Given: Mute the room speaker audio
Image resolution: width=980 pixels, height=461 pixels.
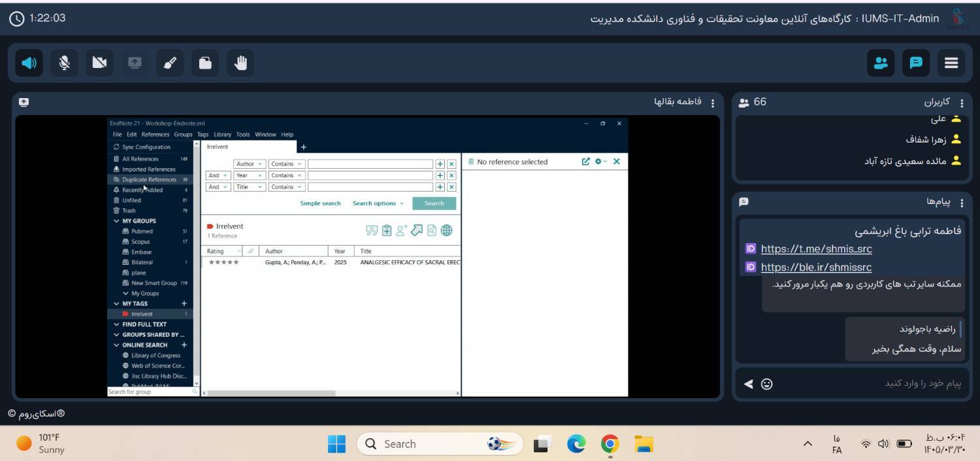Looking at the screenshot, I should [x=29, y=63].
